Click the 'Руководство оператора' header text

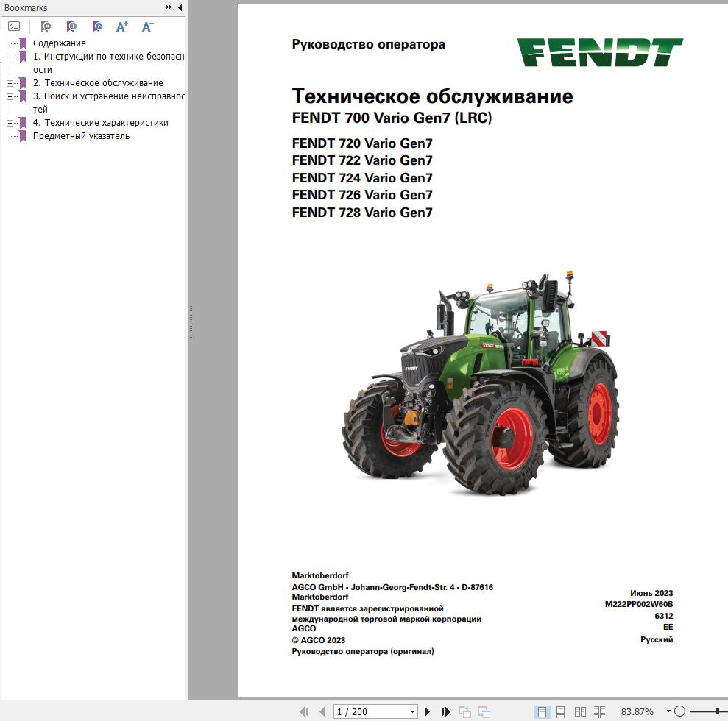pos(369,45)
